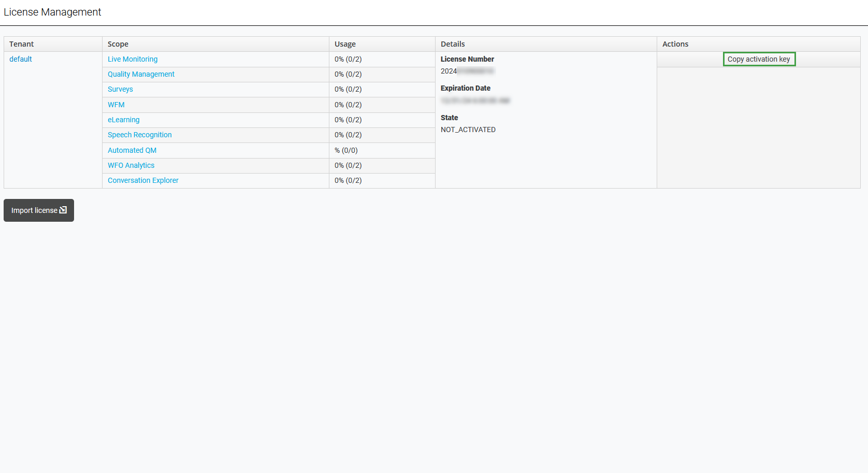Click the blurred expiration date value
The width and height of the screenshot is (868, 473).
(475, 101)
